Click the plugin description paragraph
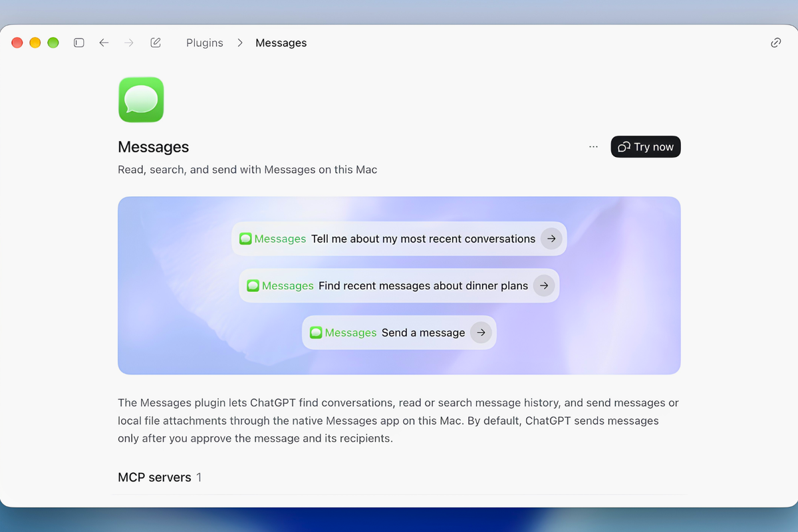 pyautogui.click(x=398, y=421)
